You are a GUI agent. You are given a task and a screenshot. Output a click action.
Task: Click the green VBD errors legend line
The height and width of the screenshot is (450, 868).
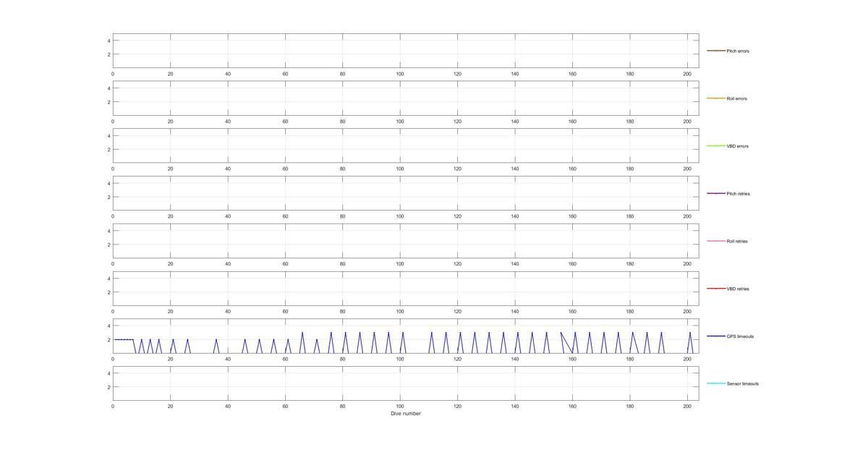click(716, 146)
